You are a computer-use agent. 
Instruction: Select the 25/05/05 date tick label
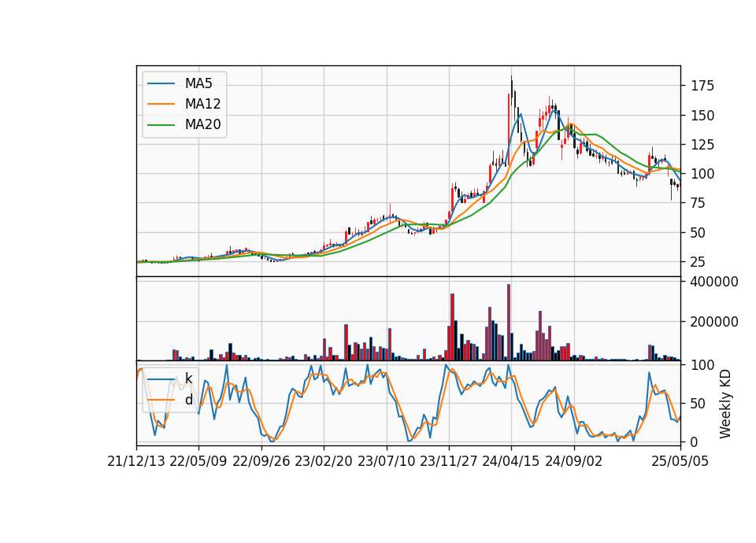(680, 461)
